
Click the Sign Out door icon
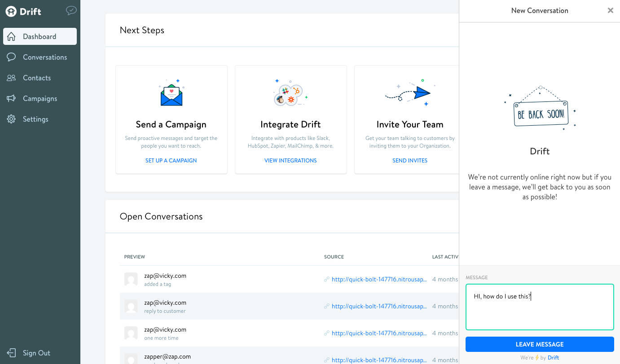tap(12, 353)
